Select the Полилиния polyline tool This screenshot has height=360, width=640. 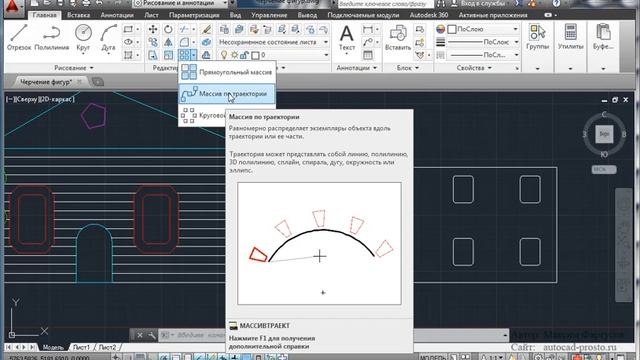51,38
